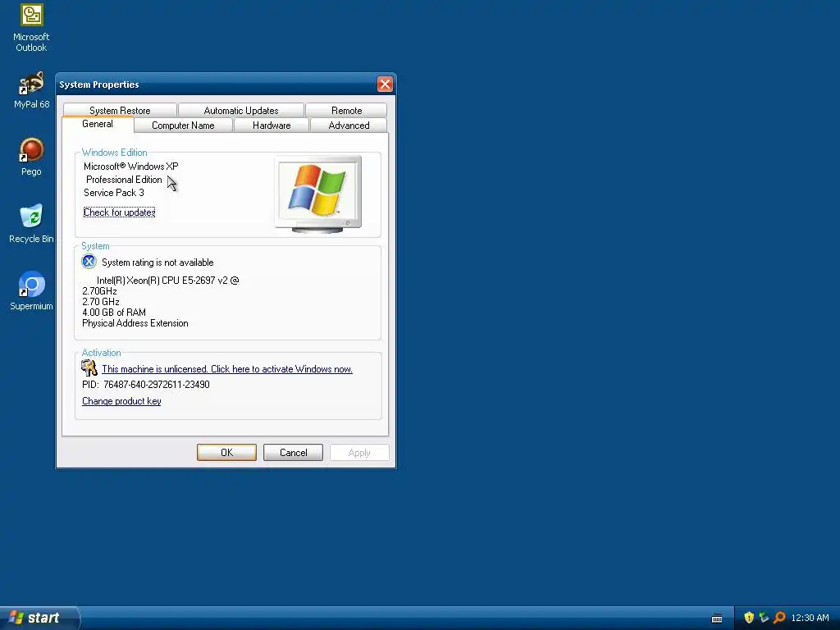Click the Cancel button

point(293,453)
